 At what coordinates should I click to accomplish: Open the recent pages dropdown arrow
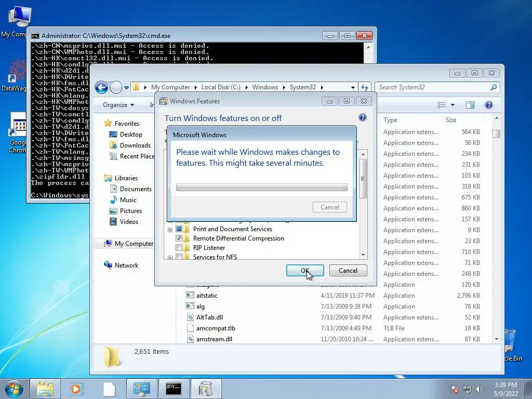click(127, 87)
